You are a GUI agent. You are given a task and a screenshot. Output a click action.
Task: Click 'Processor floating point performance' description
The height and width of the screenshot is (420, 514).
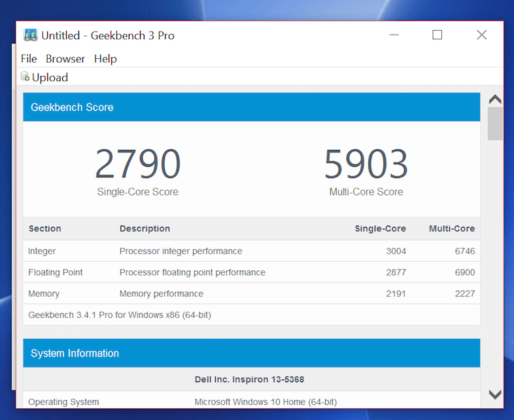point(192,272)
